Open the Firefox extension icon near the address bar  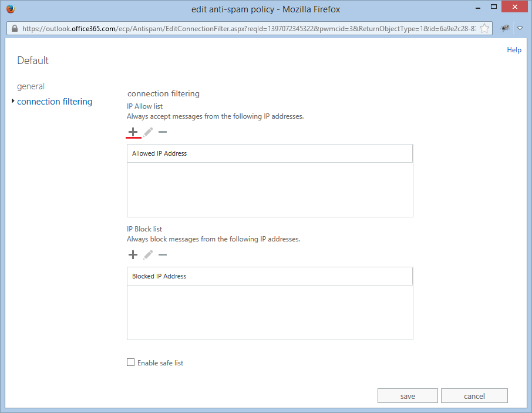[x=506, y=28]
